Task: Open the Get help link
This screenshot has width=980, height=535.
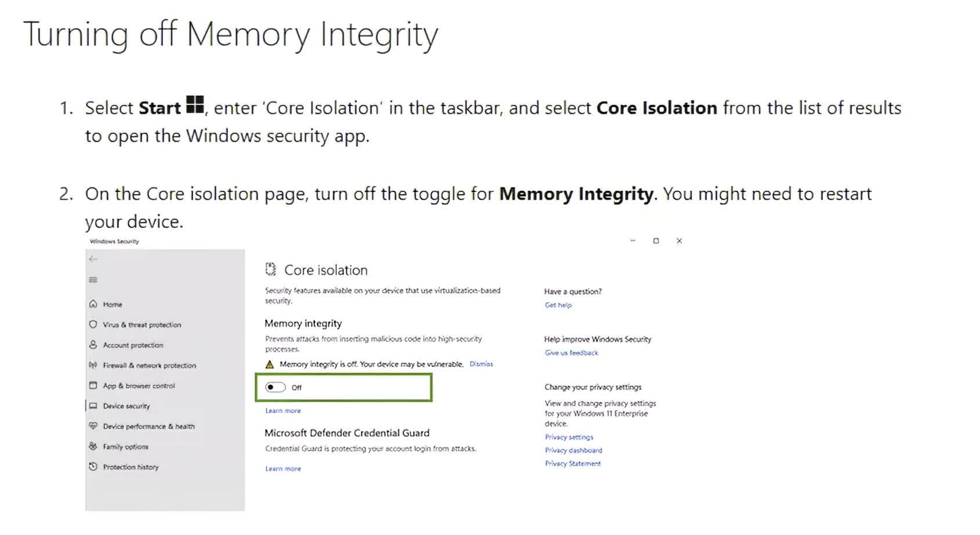Action: (558, 305)
